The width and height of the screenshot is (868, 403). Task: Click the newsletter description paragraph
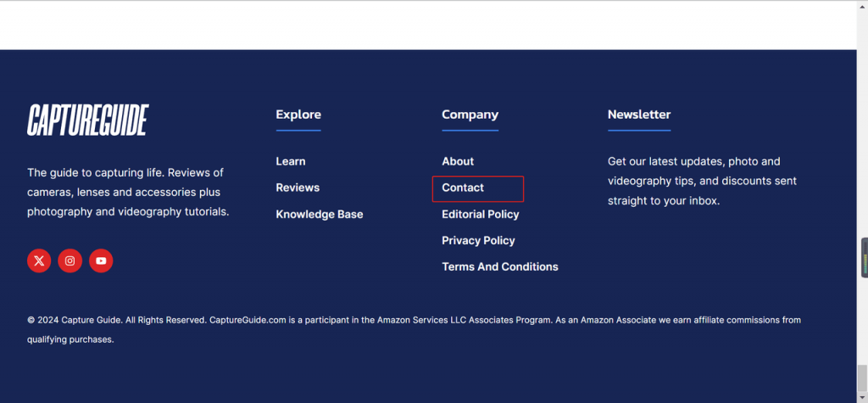(x=702, y=182)
